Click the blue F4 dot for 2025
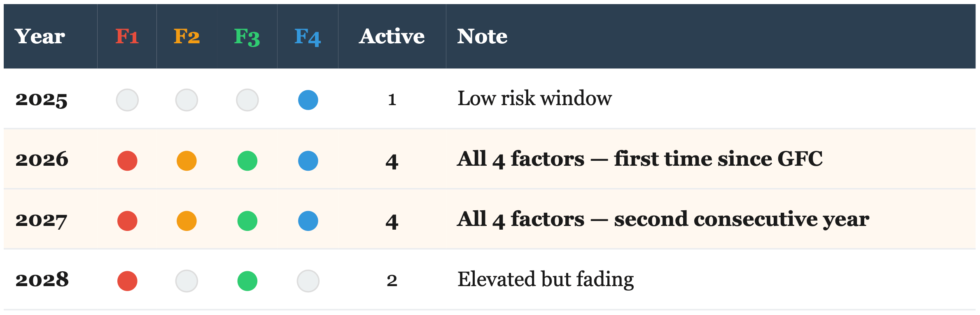This screenshot has height=315, width=980. coord(308,100)
